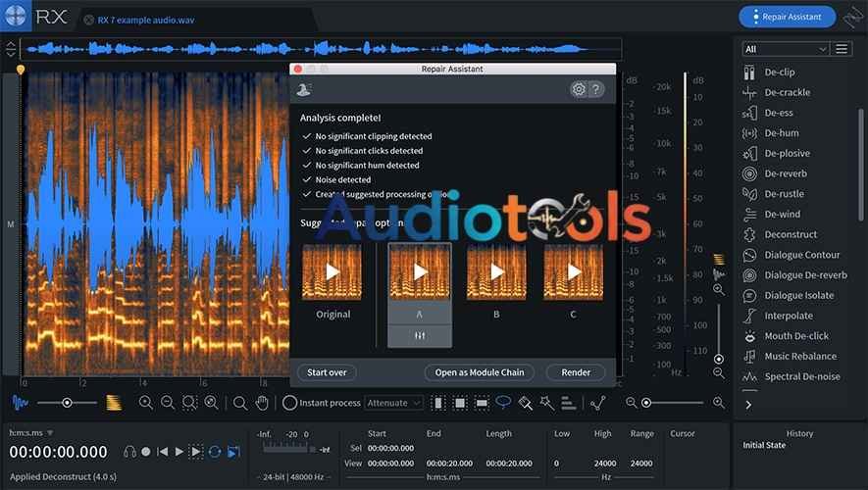Screen dimensions: 868x490
Task: Expand the module list chevron
Action: click(x=748, y=405)
